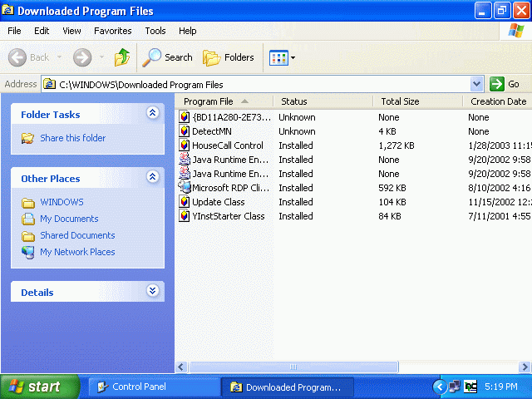The image size is (532, 399).
Task: Click Downloaded Program... taskbar button
Action: pyautogui.click(x=288, y=387)
